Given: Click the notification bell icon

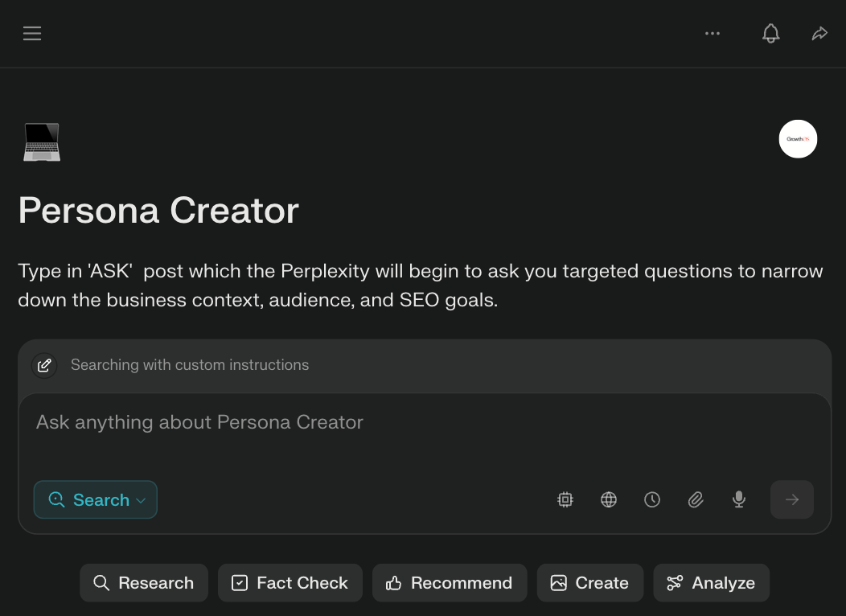Looking at the screenshot, I should 770,34.
